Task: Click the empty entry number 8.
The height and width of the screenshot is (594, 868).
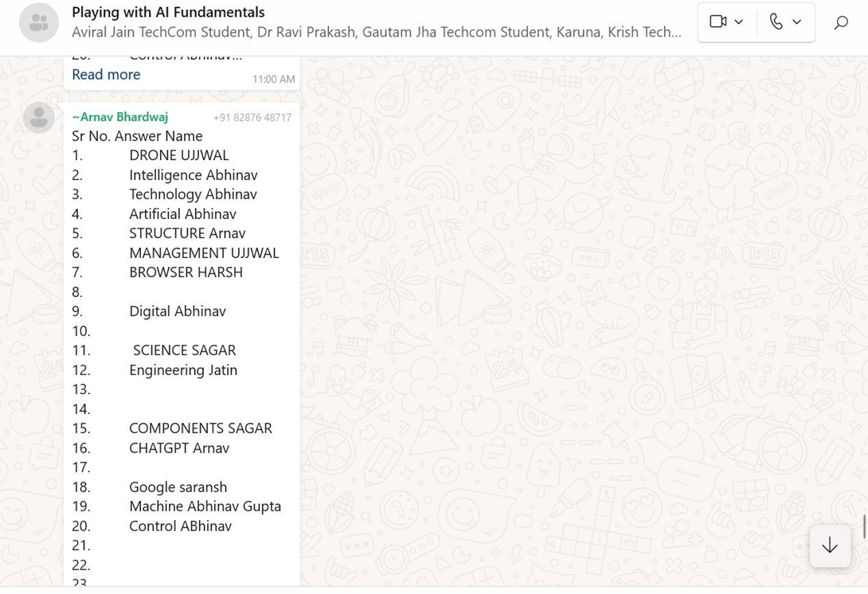Action: point(77,292)
